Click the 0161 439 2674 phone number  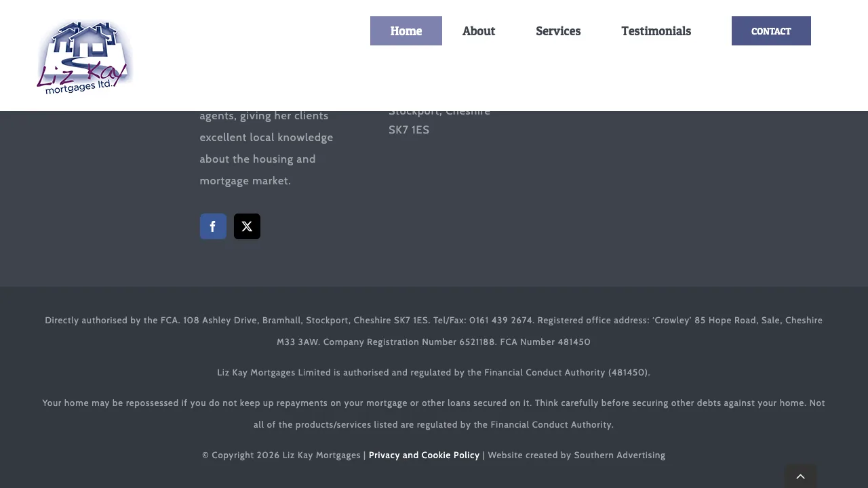coord(500,321)
